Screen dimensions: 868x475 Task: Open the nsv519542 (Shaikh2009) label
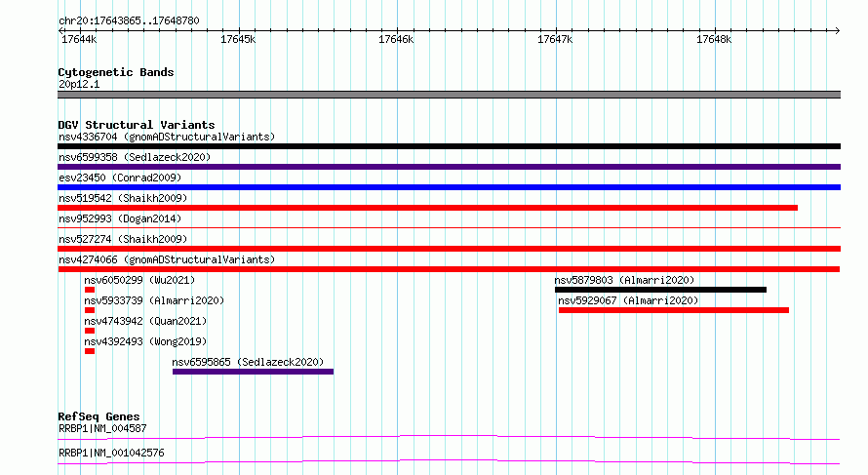tap(123, 198)
